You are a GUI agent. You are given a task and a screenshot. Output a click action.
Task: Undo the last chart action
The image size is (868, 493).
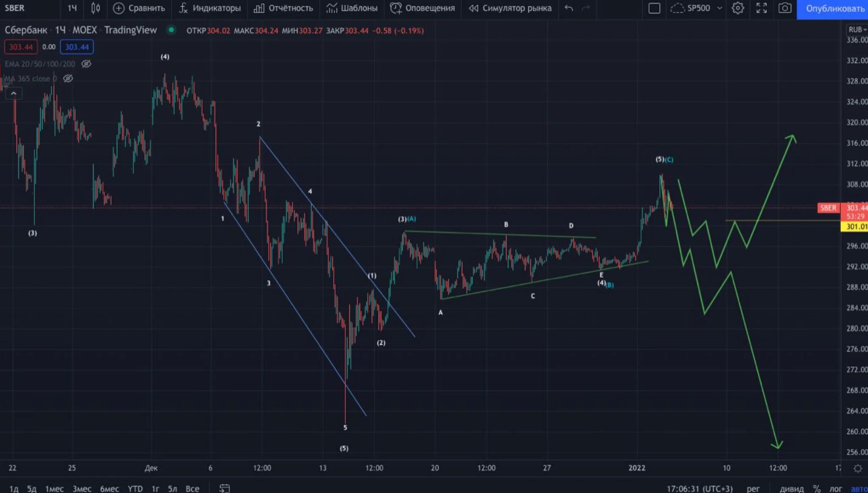(569, 8)
